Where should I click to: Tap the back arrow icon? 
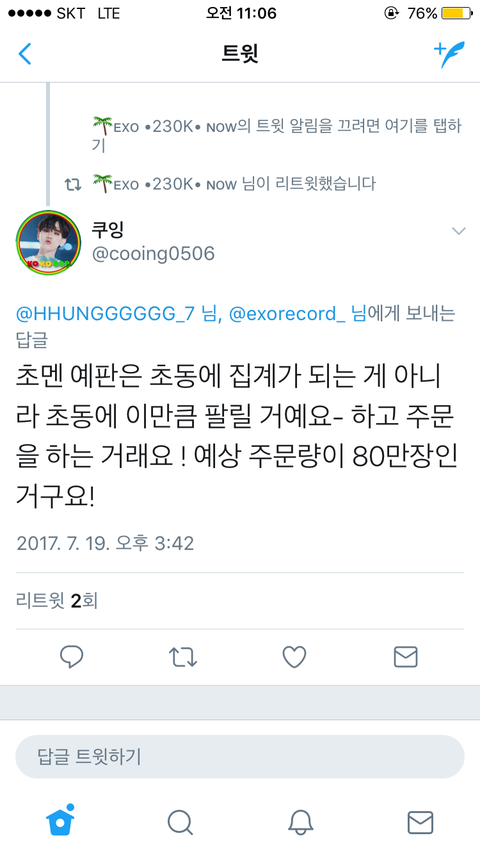point(25,54)
